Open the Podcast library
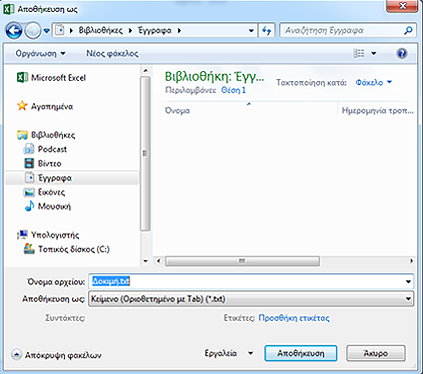 pos(52,149)
